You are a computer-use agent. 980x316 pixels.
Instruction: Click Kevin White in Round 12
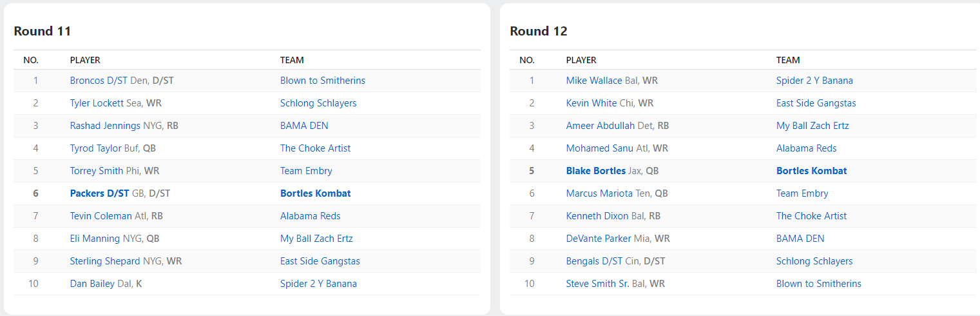pyautogui.click(x=590, y=103)
